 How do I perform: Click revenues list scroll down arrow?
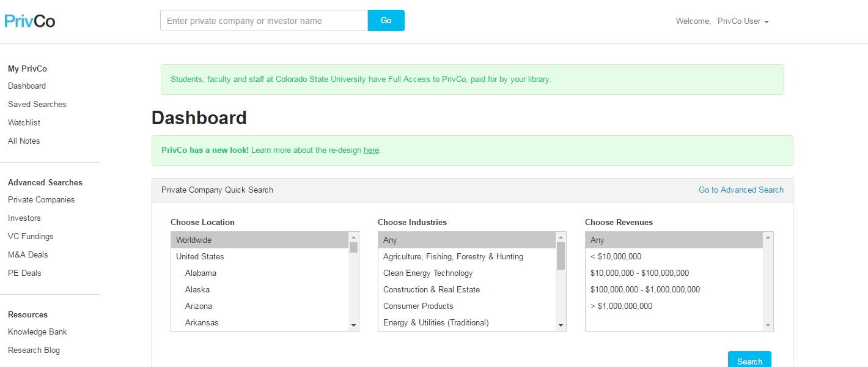point(768,326)
